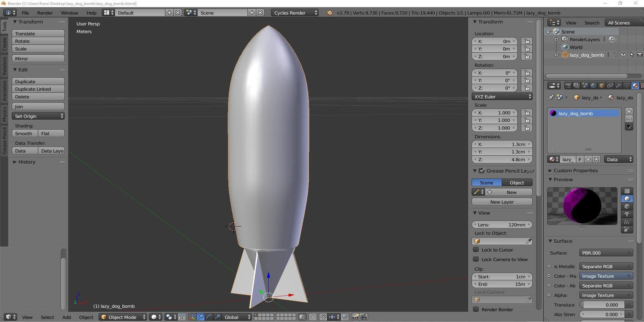Toggle the translate manipulator arrow icon
Viewport: 644px width, 322px height.
pyautogui.click(x=200, y=317)
